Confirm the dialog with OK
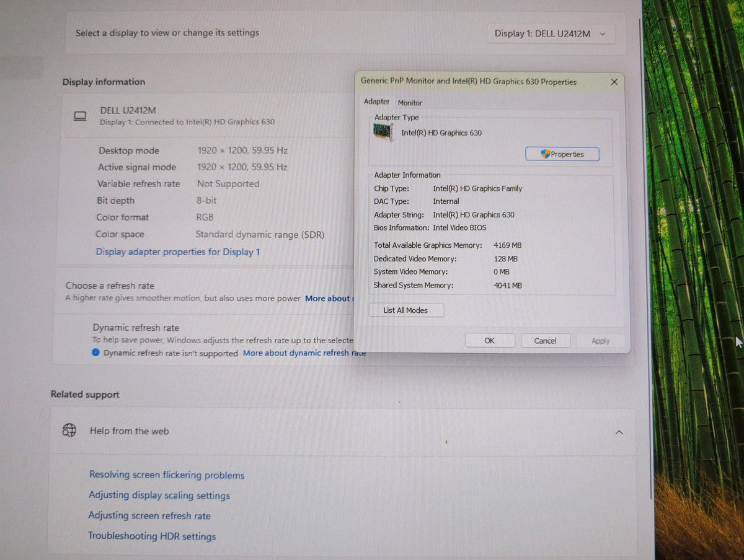Image resolution: width=744 pixels, height=560 pixels. 489,341
